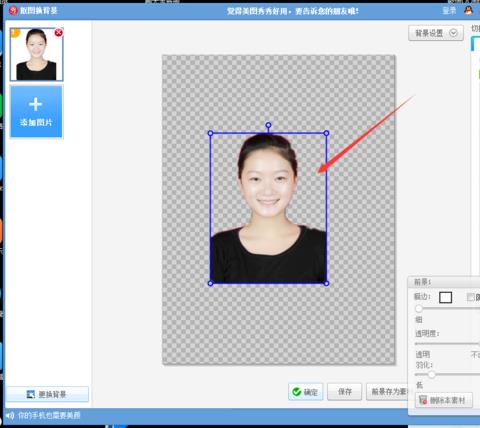Select the portrait photo thumbnail
Image resolution: width=480 pixels, height=428 pixels.
36,55
